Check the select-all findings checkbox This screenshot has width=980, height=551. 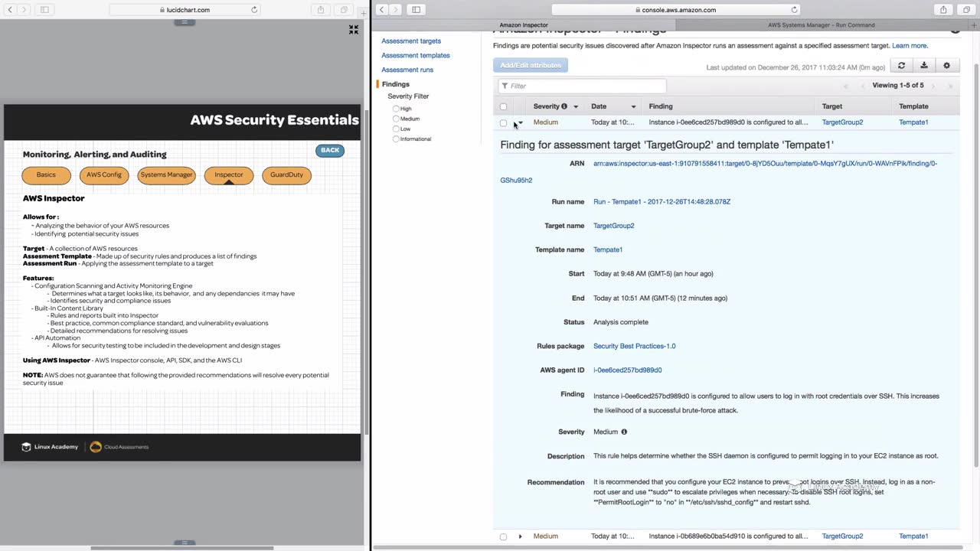coord(503,106)
